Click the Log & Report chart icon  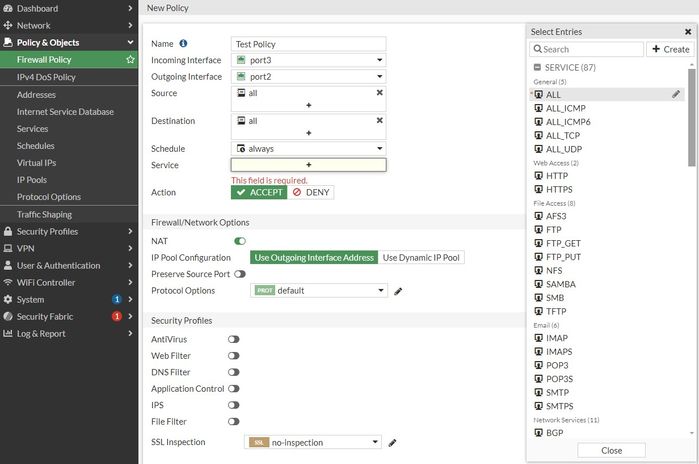[x=8, y=333]
